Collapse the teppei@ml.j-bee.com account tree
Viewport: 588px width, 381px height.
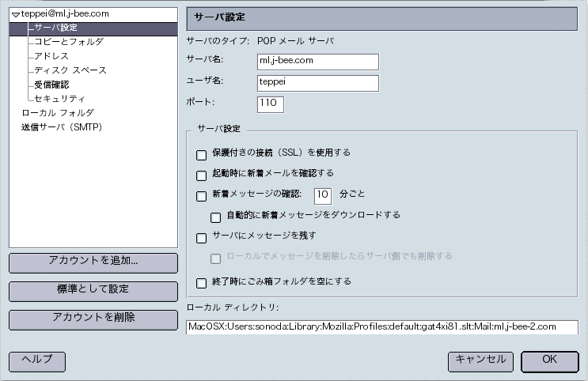click(15, 14)
